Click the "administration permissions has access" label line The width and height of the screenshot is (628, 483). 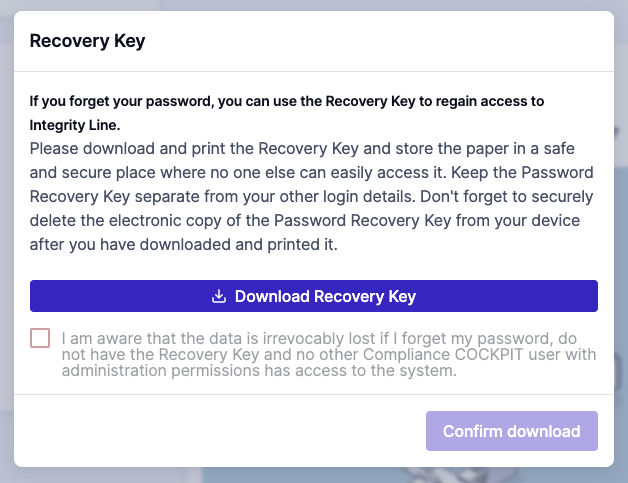click(258, 370)
